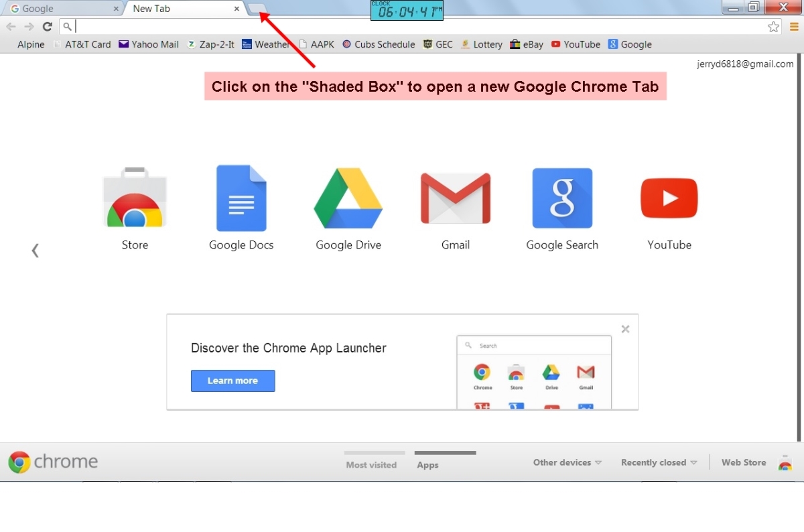Open the Yahoo Mail bookmark
The height and width of the screenshot is (532, 804).
coord(149,44)
